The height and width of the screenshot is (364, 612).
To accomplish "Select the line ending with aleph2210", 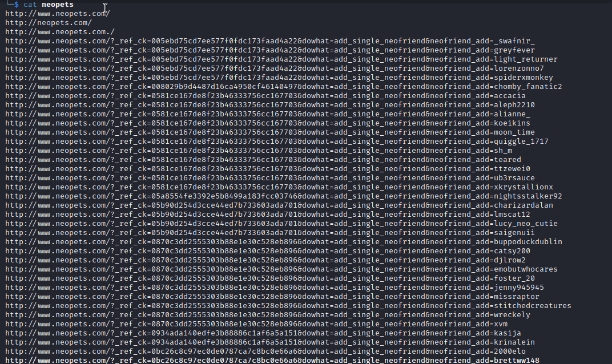I will click(x=270, y=104).
